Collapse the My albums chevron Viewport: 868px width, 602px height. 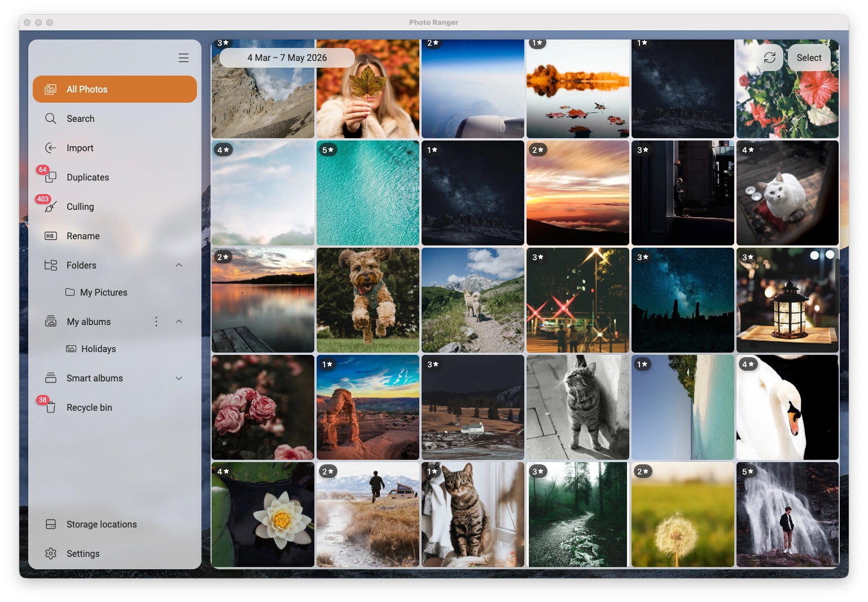(179, 322)
